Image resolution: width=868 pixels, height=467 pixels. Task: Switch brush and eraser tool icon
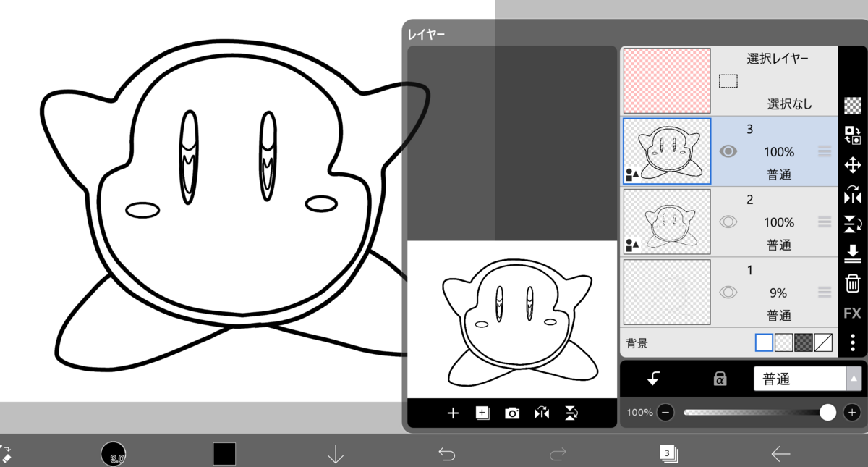(x=6, y=454)
